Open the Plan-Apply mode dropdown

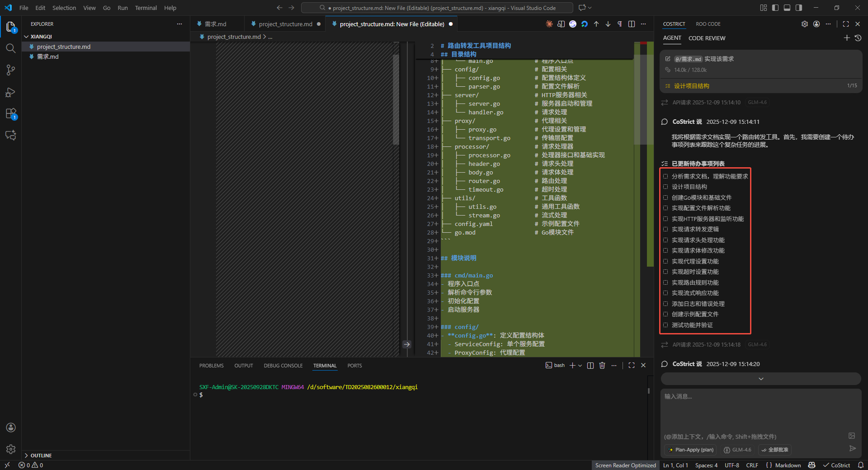(691, 450)
